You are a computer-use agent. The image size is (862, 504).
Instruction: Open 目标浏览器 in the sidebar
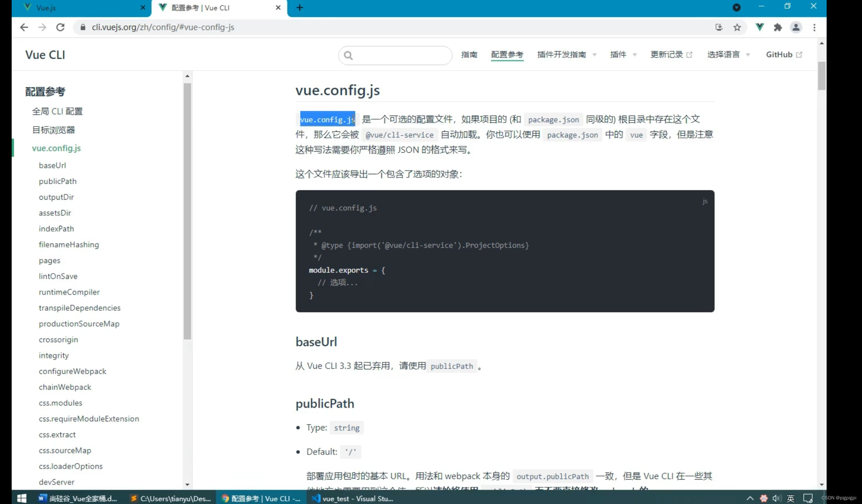[x=53, y=130]
